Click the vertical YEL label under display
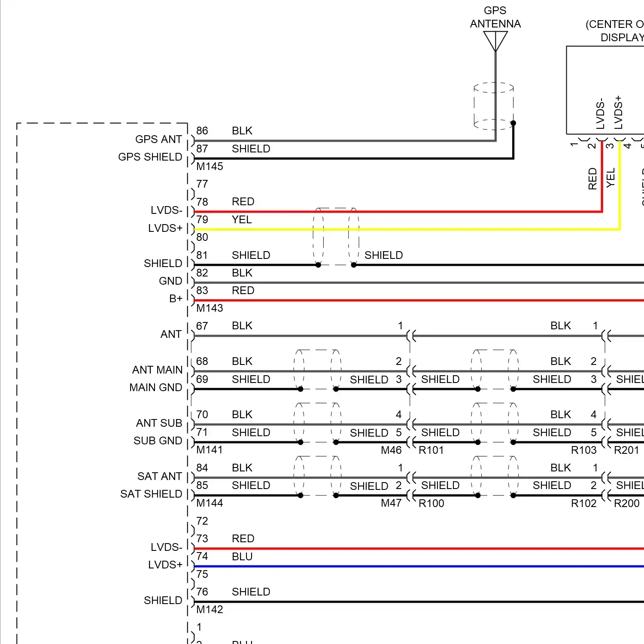Viewport: 644px width, 644px height. tap(611, 178)
